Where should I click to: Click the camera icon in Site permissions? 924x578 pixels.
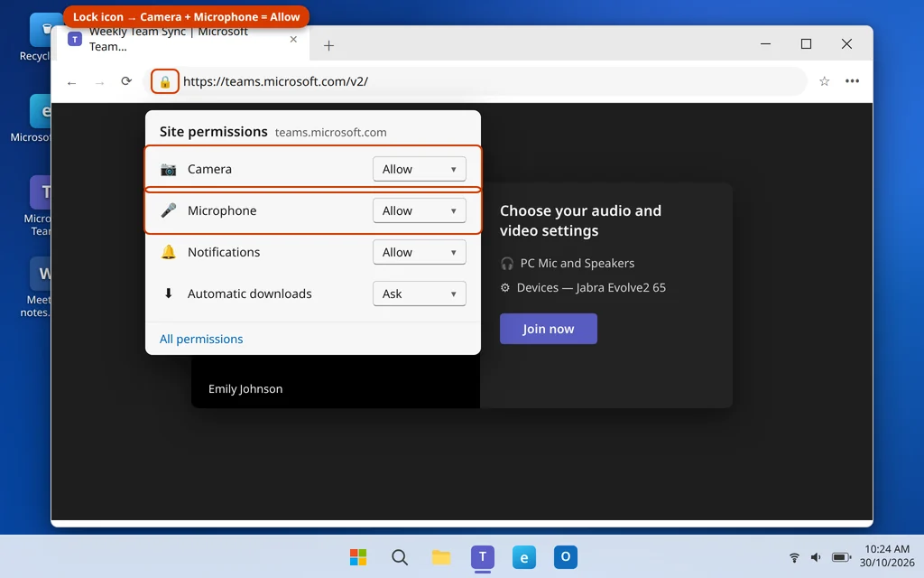click(169, 169)
